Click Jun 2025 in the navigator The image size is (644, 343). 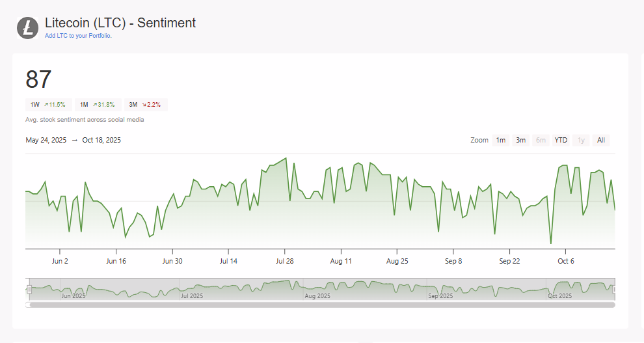coord(74,295)
